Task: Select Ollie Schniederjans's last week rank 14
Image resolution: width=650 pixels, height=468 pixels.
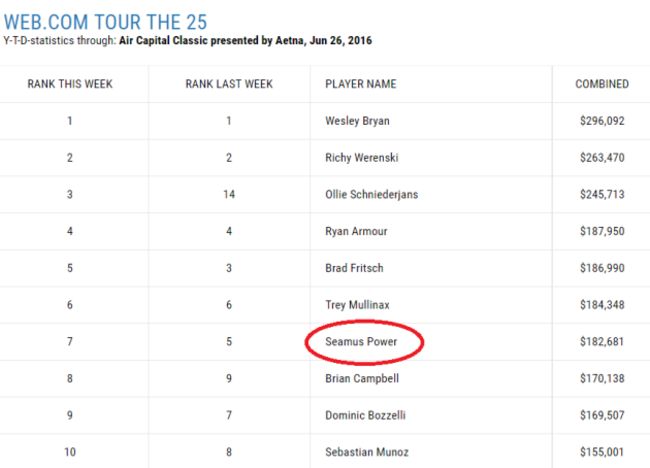Action: tap(229, 194)
